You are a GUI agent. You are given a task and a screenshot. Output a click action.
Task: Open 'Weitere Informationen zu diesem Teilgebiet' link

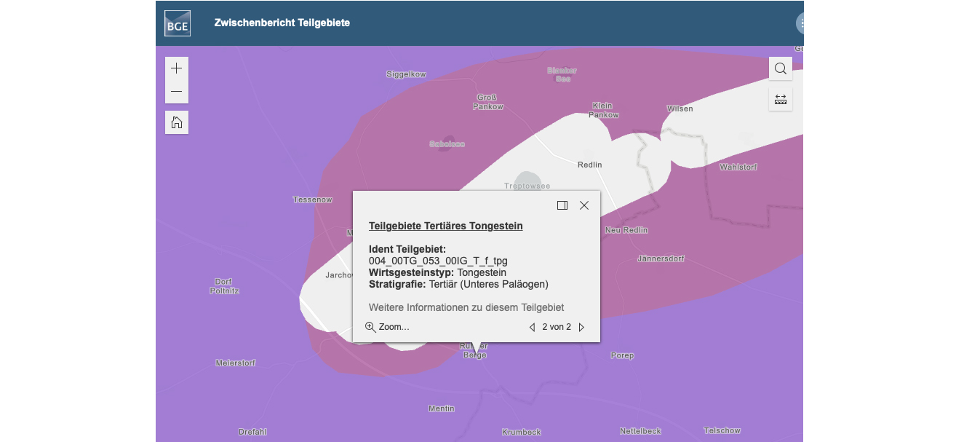point(466,307)
